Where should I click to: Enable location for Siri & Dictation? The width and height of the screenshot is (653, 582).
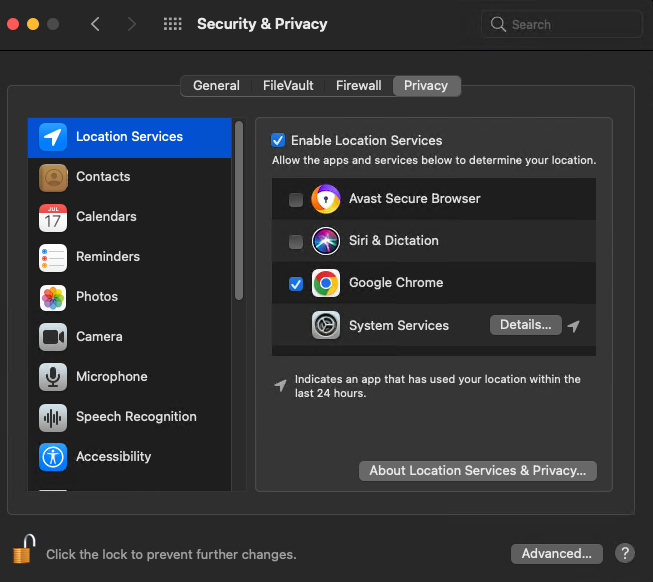pyautogui.click(x=296, y=241)
